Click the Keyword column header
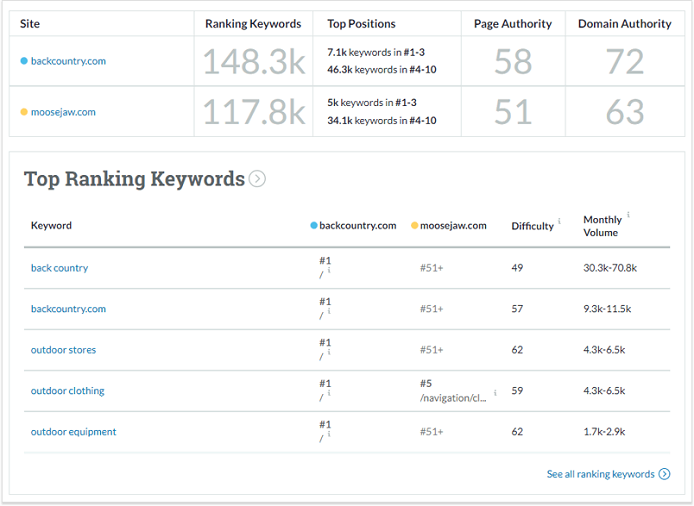Viewport: 694px width, 506px height. [x=51, y=226]
